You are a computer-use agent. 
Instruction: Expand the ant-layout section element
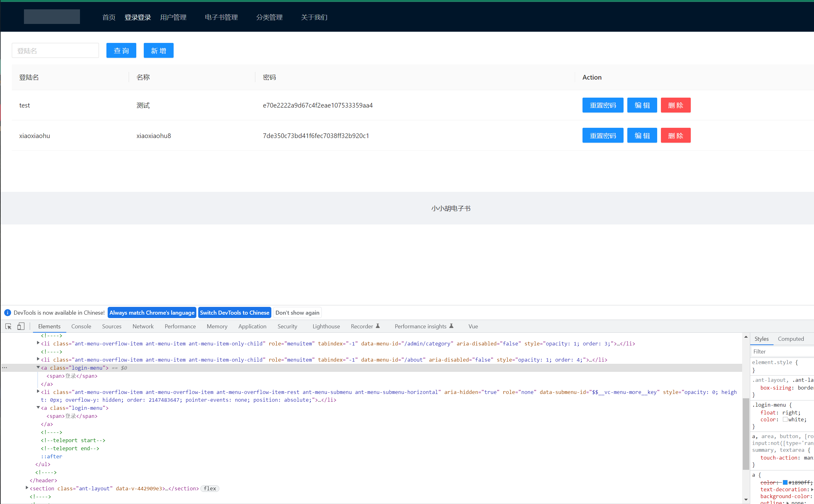(x=27, y=488)
